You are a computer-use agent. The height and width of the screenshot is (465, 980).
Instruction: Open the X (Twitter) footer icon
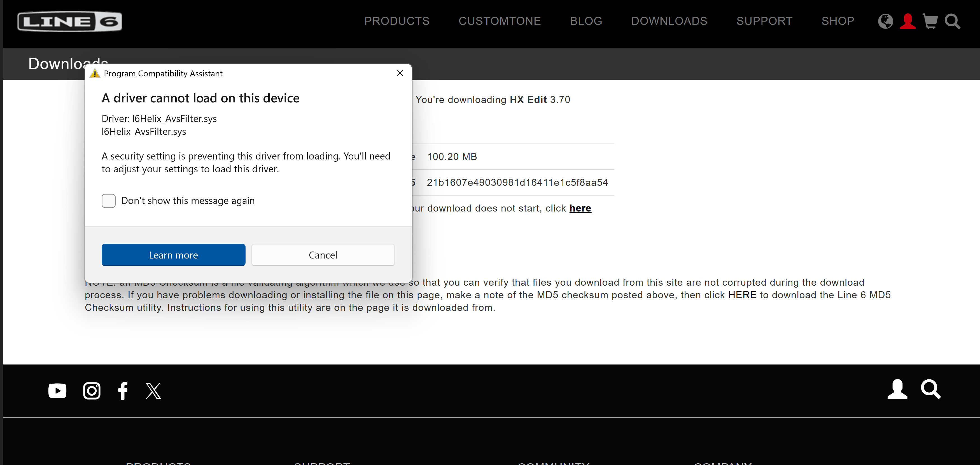tap(153, 391)
